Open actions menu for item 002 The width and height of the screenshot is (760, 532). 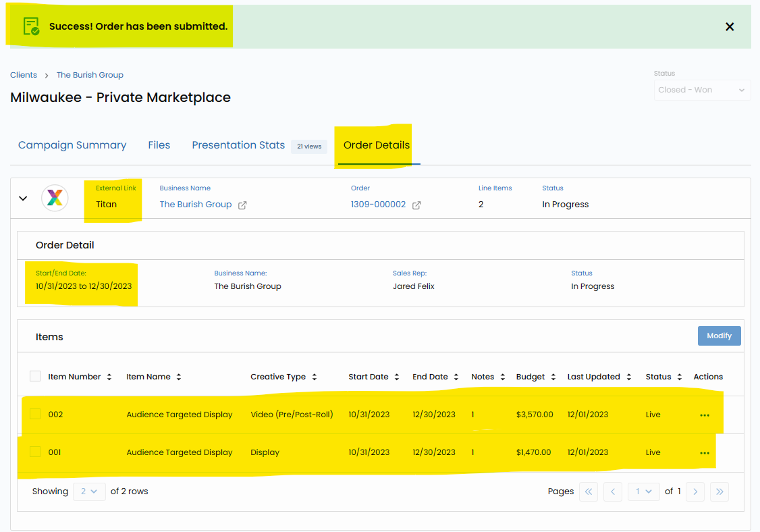tap(705, 415)
